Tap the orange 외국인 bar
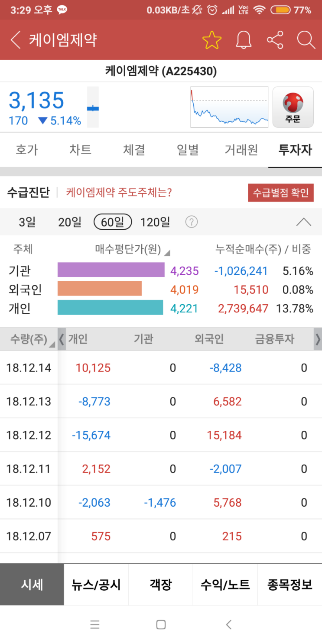The height and width of the screenshot is (644, 322). (x=100, y=289)
